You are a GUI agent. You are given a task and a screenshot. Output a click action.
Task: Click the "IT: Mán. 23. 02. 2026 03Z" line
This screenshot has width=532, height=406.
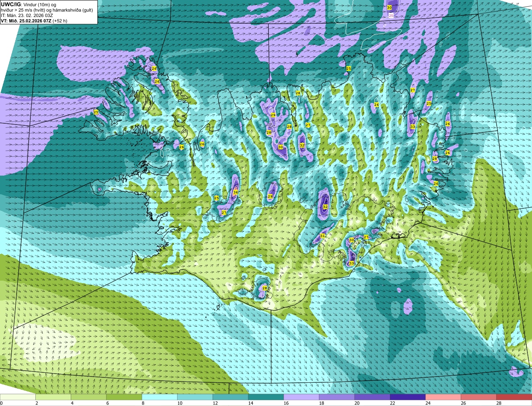click(x=27, y=15)
